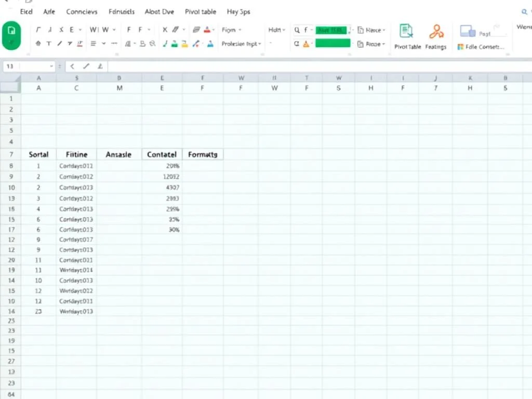Click the green bucket icon
The height and width of the screenshot is (399, 532).
click(175, 44)
